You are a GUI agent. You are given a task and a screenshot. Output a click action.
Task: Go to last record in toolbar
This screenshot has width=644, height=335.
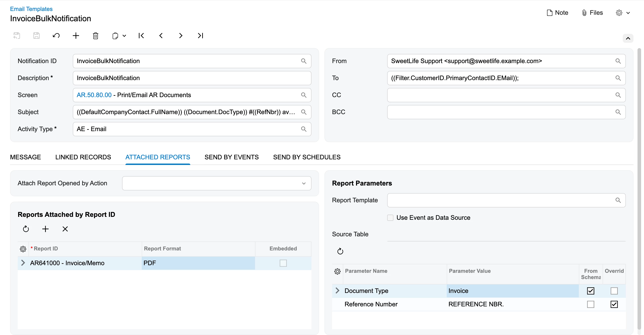tap(200, 36)
